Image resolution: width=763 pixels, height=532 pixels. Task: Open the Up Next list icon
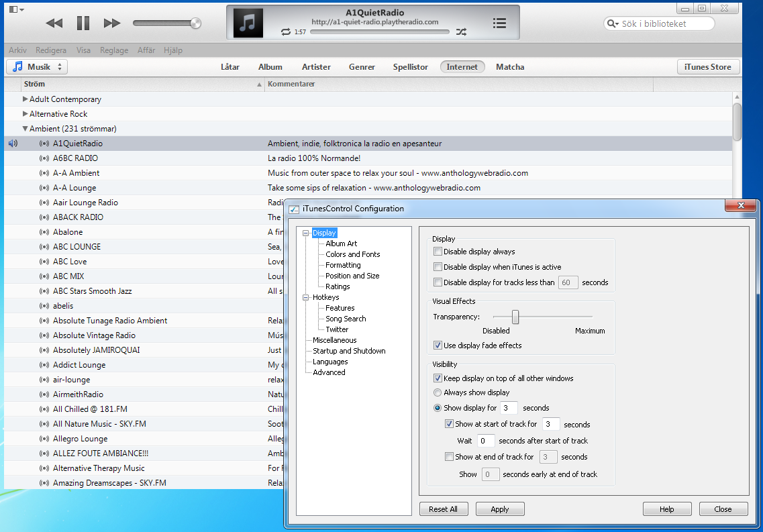point(499,23)
